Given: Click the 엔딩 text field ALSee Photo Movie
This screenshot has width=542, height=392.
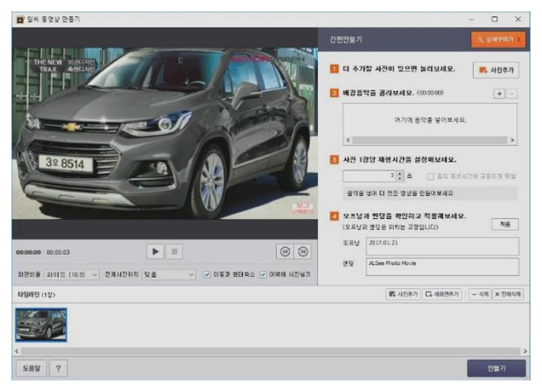Looking at the screenshot, I should [x=442, y=267].
